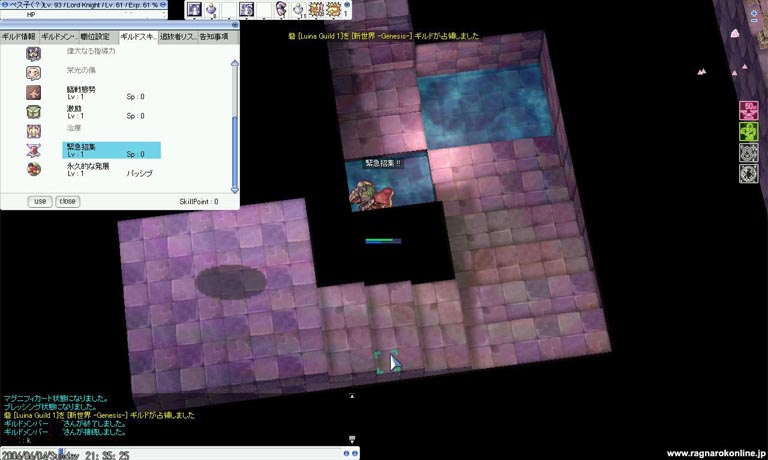
Task: Select the 緊急招集 skill row
Action: 111,150
